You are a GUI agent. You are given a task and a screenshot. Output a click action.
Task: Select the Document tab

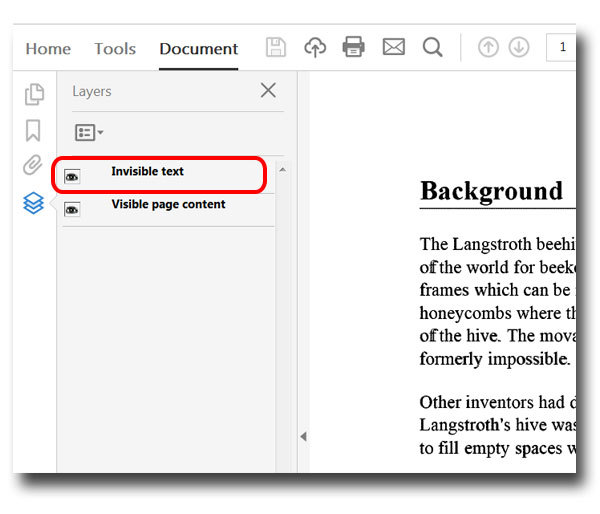tap(199, 49)
